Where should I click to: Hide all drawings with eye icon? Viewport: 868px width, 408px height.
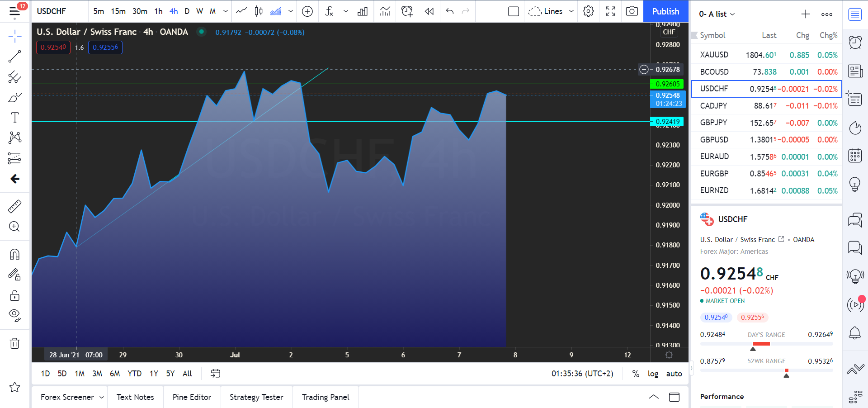tap(14, 315)
